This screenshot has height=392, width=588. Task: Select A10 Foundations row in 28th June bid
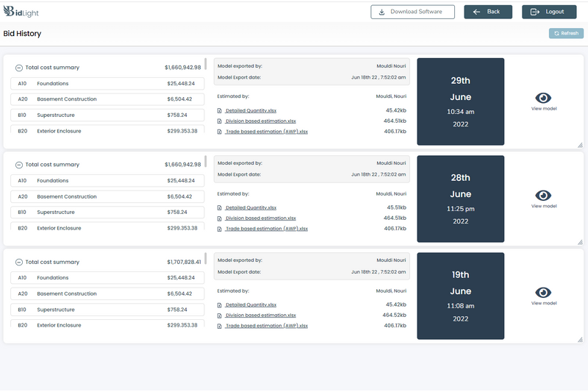tap(107, 181)
